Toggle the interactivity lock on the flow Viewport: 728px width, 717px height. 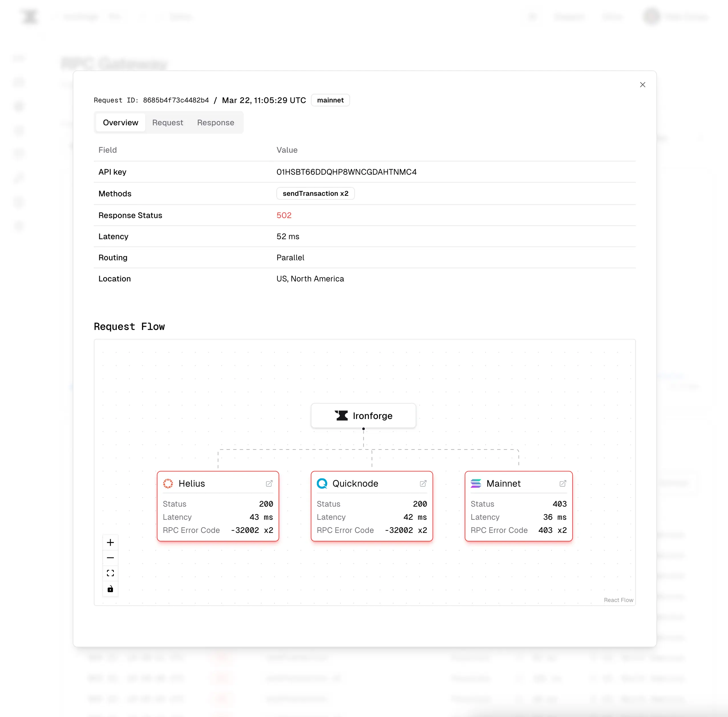coord(110,589)
